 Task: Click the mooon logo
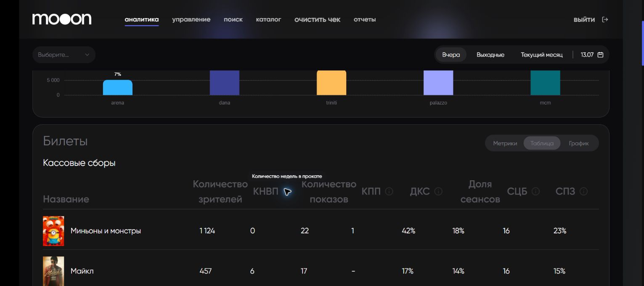click(x=62, y=19)
